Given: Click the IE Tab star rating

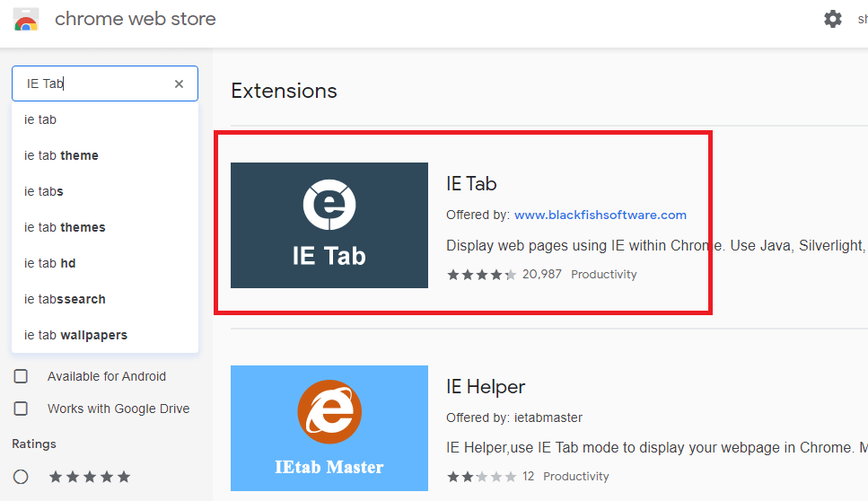Looking at the screenshot, I should click(481, 275).
